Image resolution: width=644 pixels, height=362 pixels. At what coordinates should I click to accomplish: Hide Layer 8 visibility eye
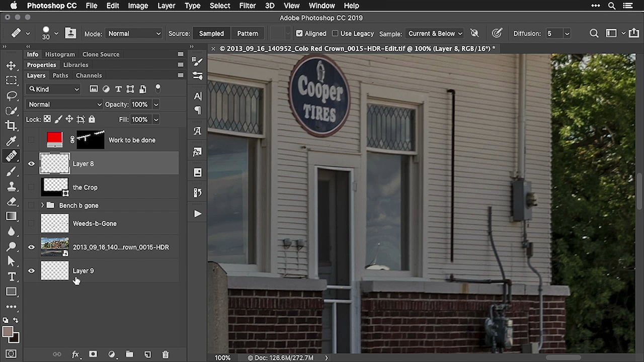(32, 163)
